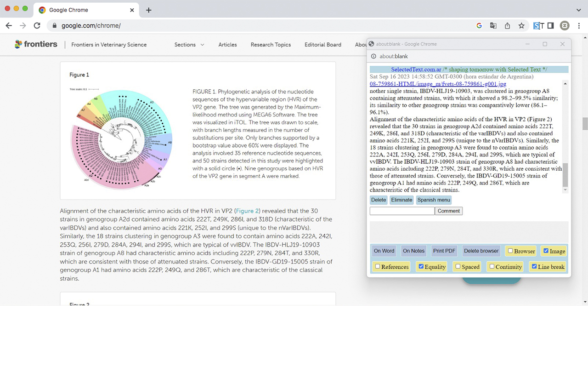Image resolution: width=588 pixels, height=368 pixels.
Task: Click the Selected Text extension icon
Action: click(538, 26)
